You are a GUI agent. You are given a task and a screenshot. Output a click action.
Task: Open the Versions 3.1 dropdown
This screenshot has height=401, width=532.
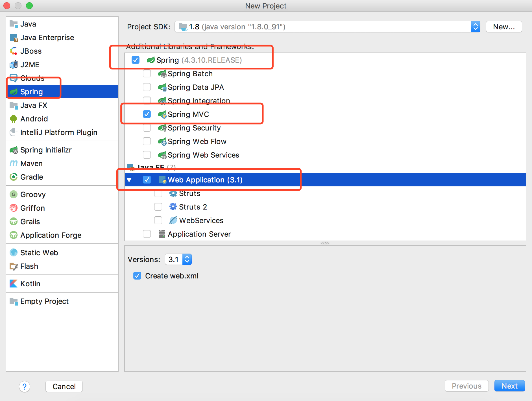[x=178, y=260]
